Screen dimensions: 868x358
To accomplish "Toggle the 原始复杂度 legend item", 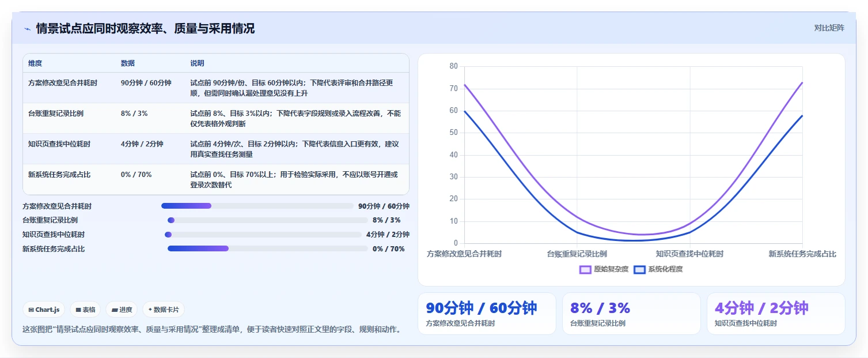I will click(604, 269).
